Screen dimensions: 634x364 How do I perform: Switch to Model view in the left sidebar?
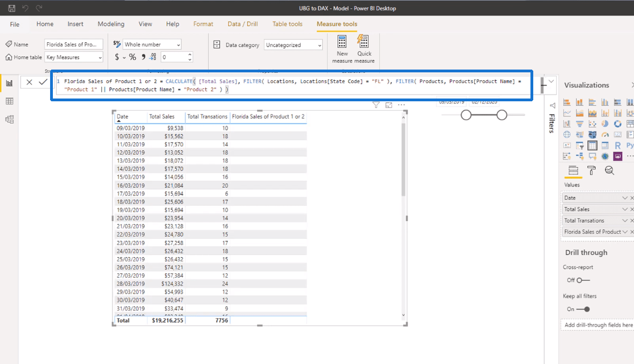9,119
